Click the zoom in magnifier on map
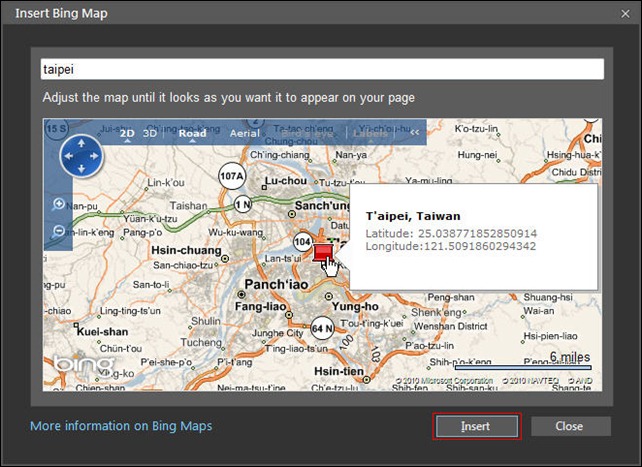The height and width of the screenshot is (467, 642). [x=59, y=204]
